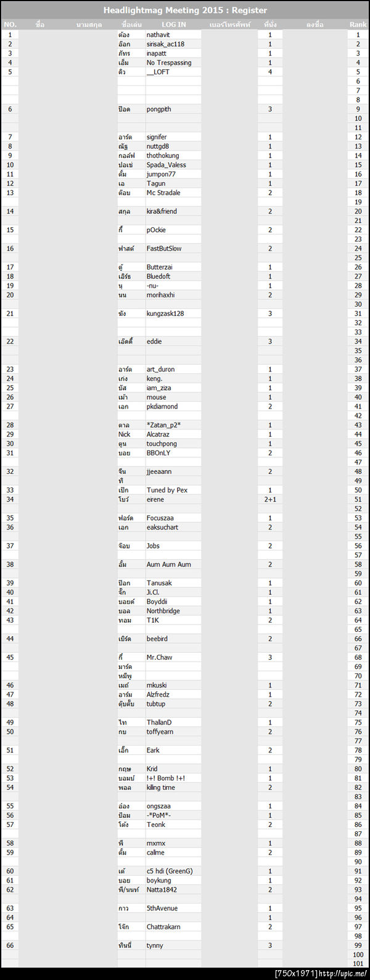Select the 'NO.' column header
The height and width of the screenshot is (980, 370).
pyautogui.click(x=10, y=25)
